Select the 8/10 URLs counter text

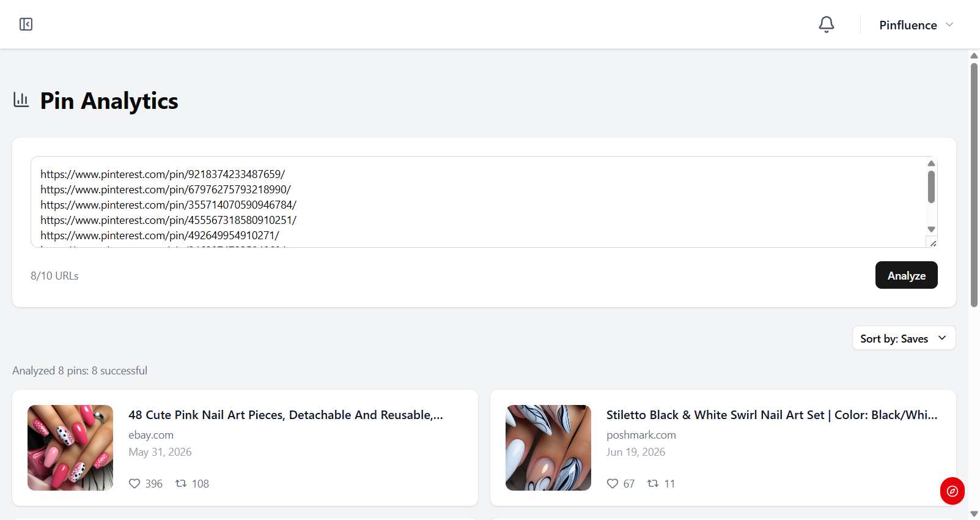54,276
